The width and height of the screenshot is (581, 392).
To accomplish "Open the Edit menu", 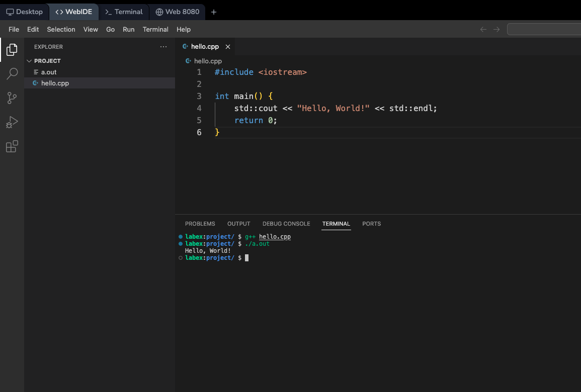I will (33, 29).
